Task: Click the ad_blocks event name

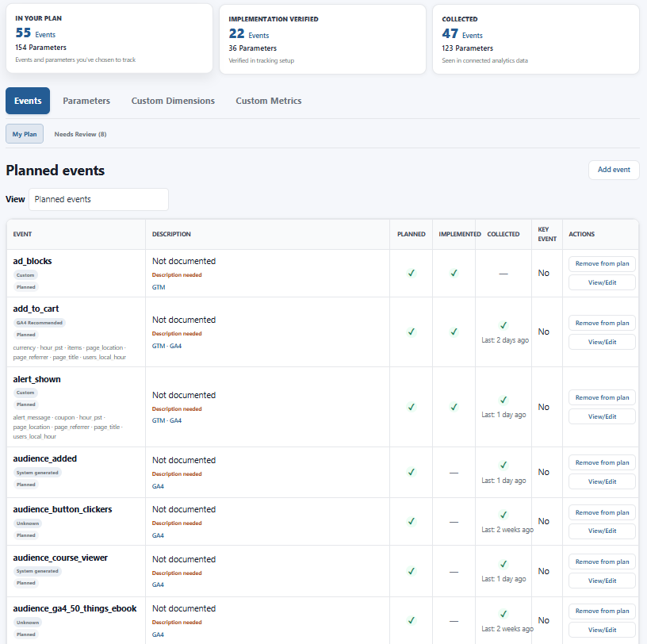Action: [33, 261]
